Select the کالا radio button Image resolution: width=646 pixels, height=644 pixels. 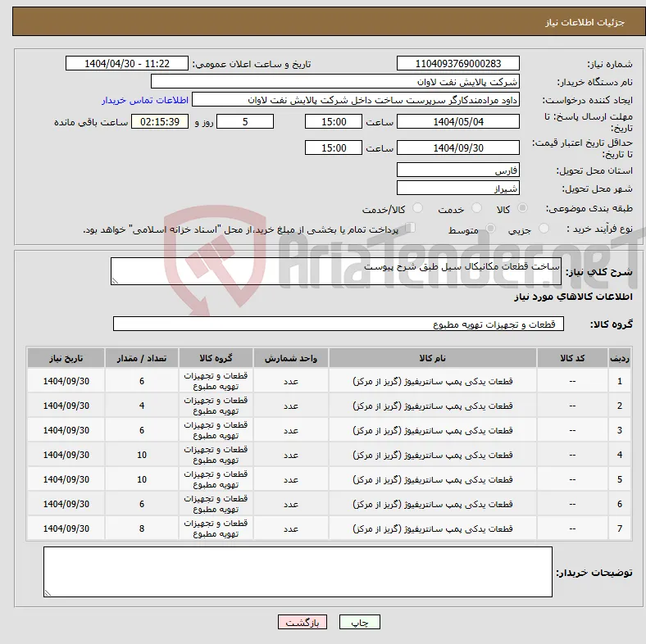point(522,208)
